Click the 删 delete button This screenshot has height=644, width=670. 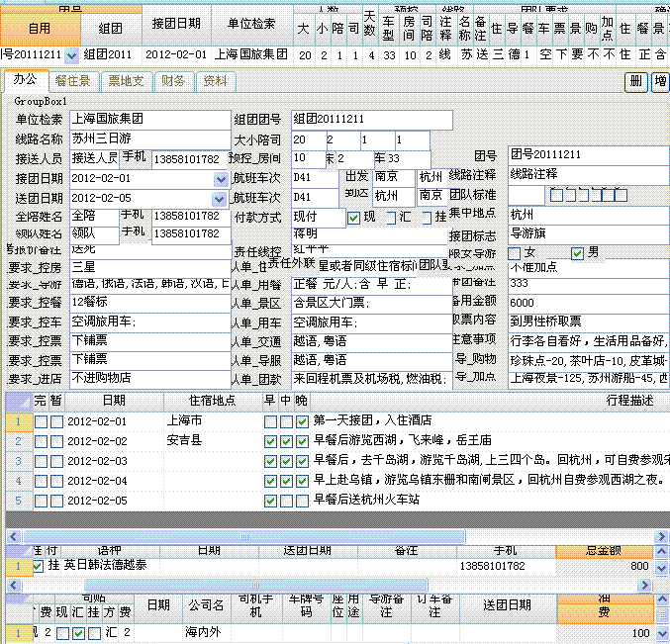click(636, 81)
